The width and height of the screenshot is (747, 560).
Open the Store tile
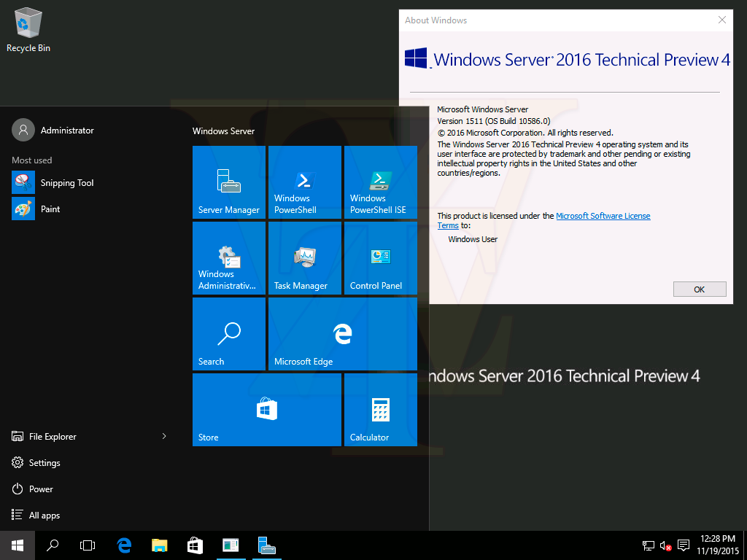(x=267, y=410)
